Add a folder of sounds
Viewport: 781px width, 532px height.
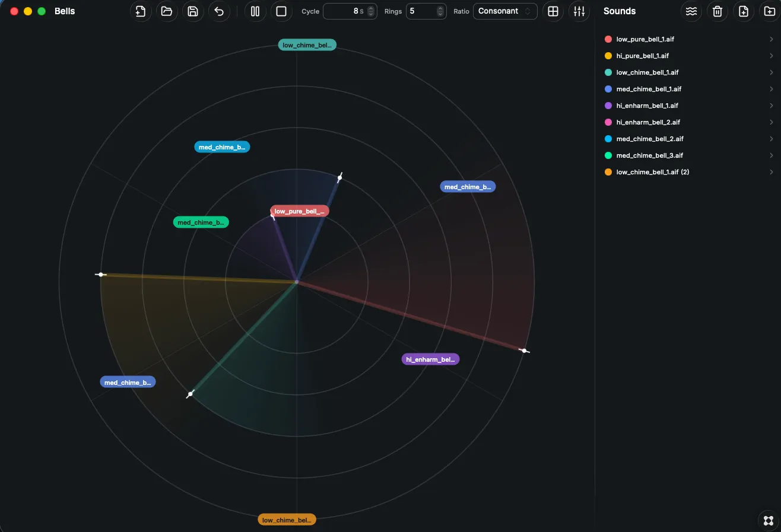(770, 11)
